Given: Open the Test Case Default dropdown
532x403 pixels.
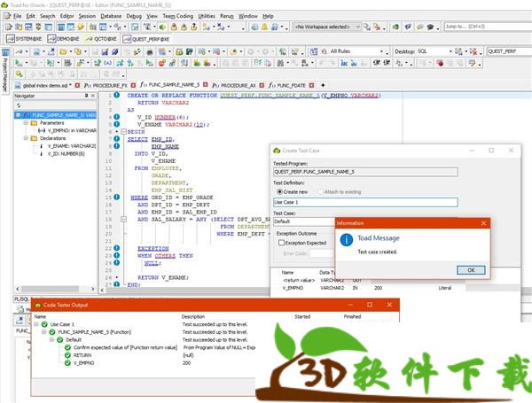Looking at the screenshot, I should pyautogui.click(x=304, y=221).
